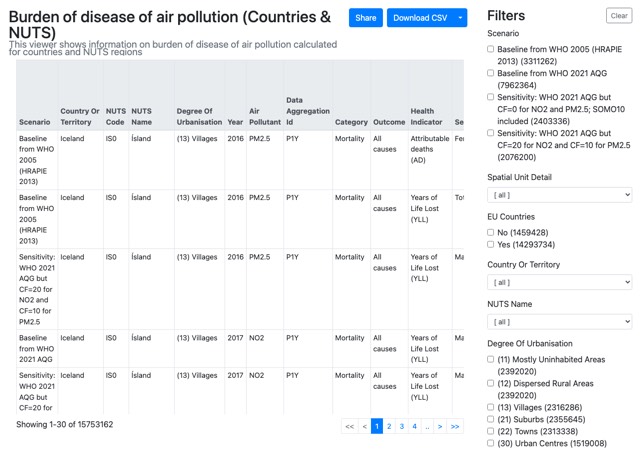The image size is (640, 450).
Task: Check (30) Urban Centres filter
Action: pyautogui.click(x=491, y=443)
